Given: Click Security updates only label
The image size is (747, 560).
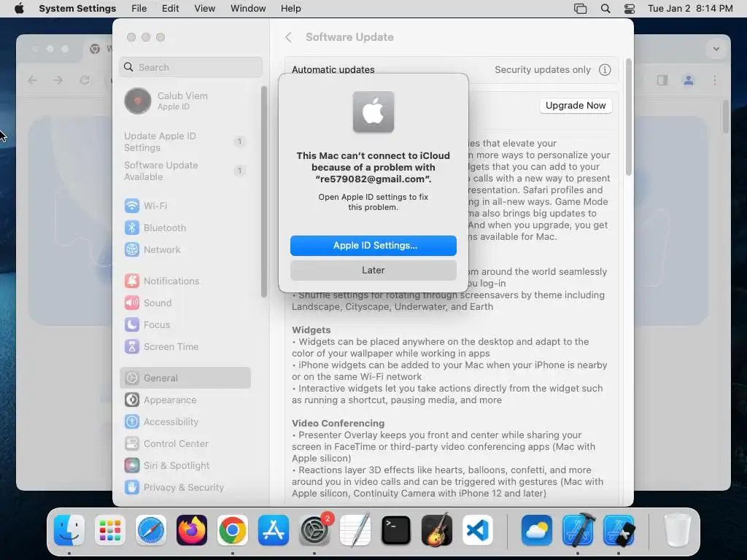Looking at the screenshot, I should 542,69.
